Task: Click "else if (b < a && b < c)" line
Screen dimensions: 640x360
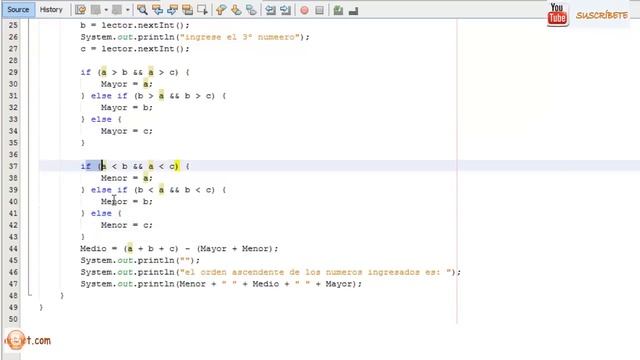Action: [153, 190]
